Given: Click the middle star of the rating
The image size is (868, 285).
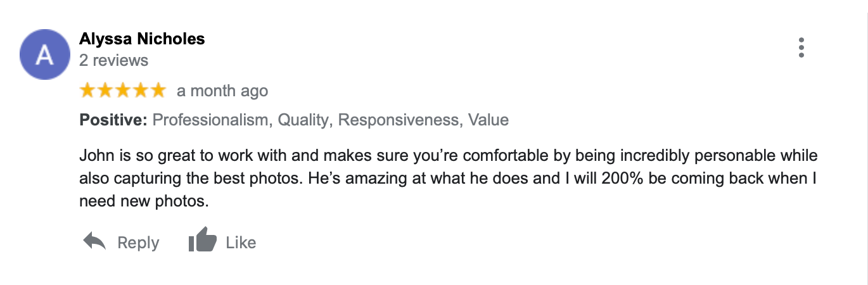Looking at the screenshot, I should pos(122,91).
